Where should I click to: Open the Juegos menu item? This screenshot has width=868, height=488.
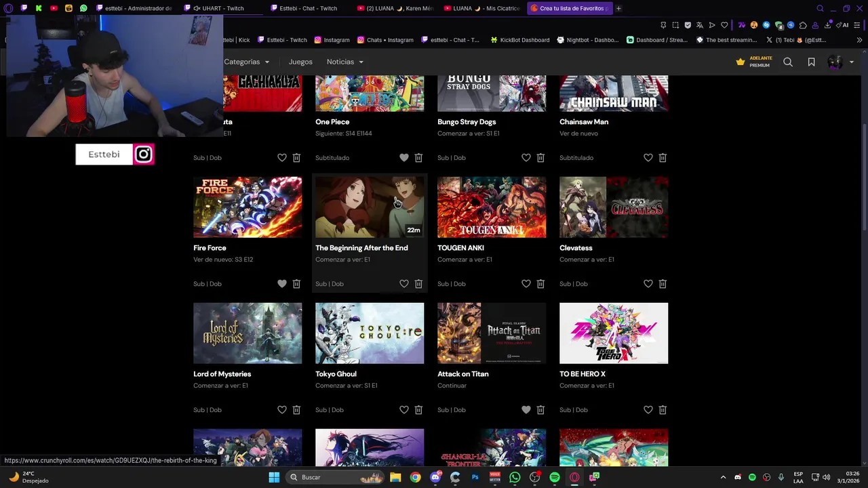(x=300, y=62)
